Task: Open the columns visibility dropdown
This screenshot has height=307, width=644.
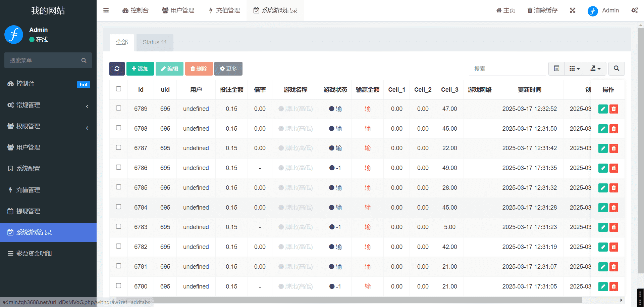Action: 575,69
